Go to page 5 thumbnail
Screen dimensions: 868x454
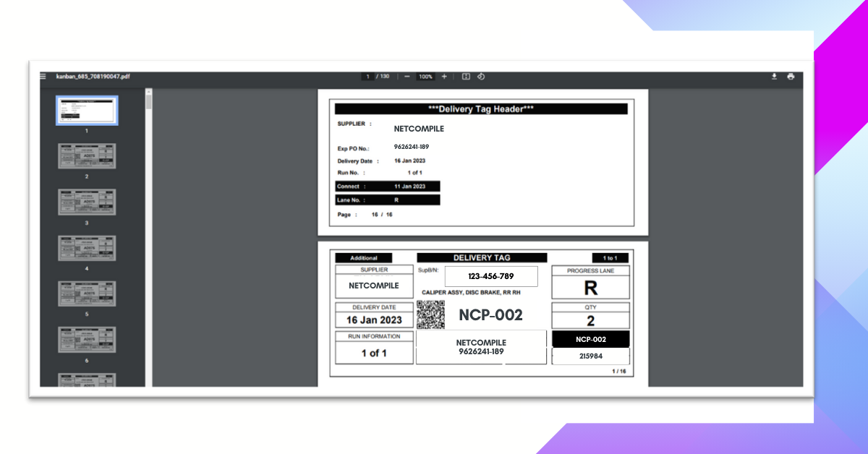pyautogui.click(x=87, y=294)
